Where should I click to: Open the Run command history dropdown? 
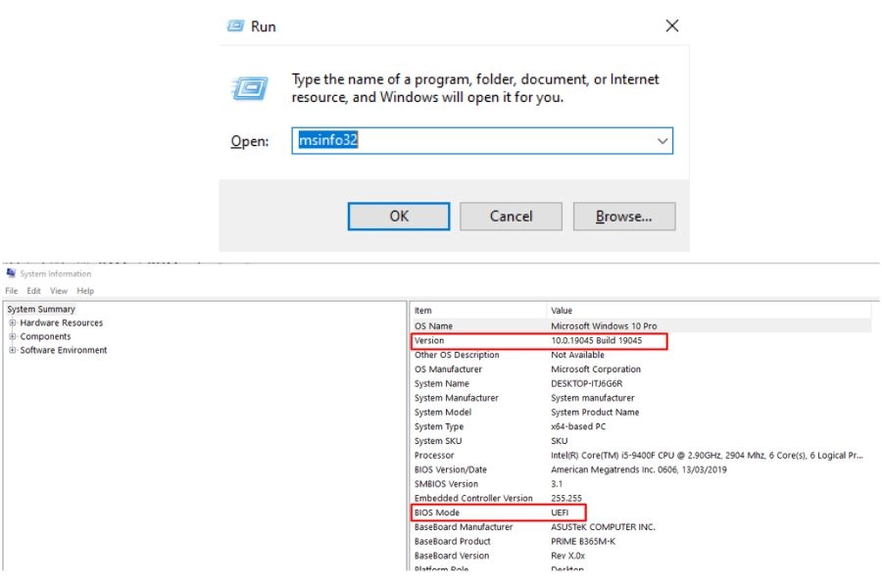[x=662, y=141]
